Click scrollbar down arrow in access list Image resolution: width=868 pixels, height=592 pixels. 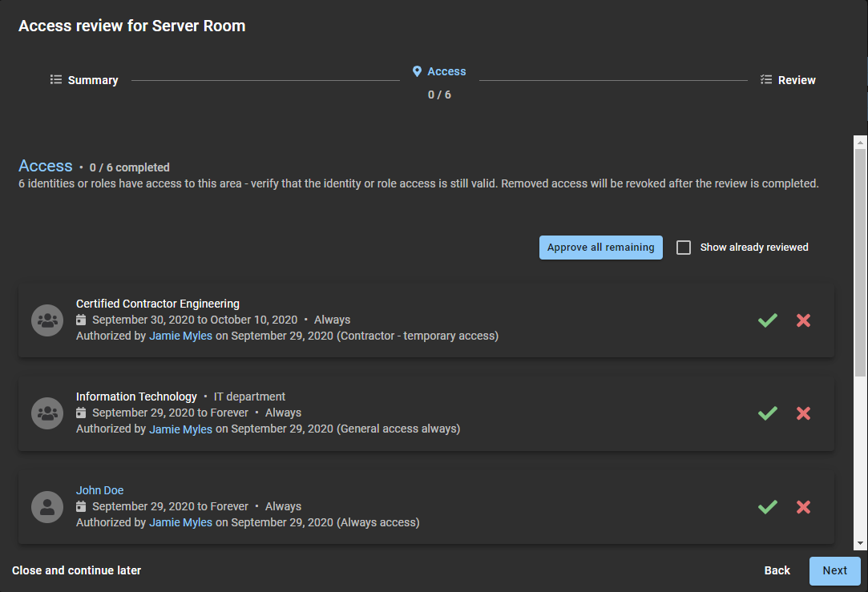coord(860,543)
